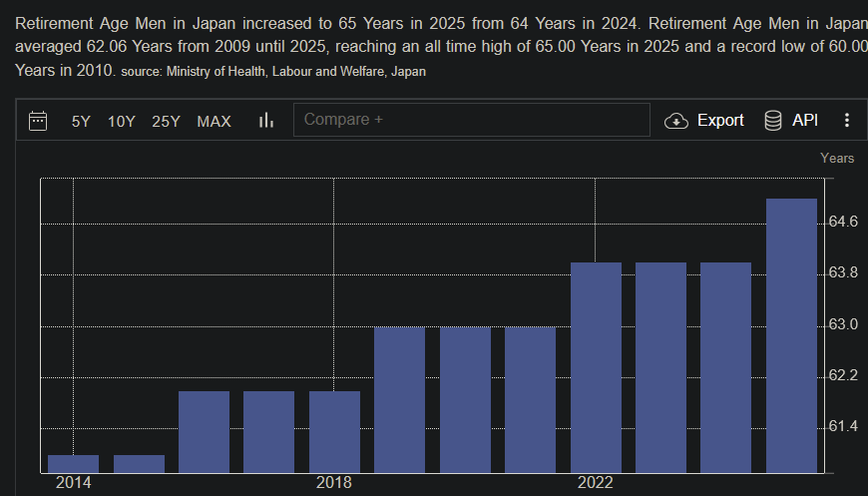868x496 pixels.
Task: Click the 2014 x-axis label
Action: [73, 483]
